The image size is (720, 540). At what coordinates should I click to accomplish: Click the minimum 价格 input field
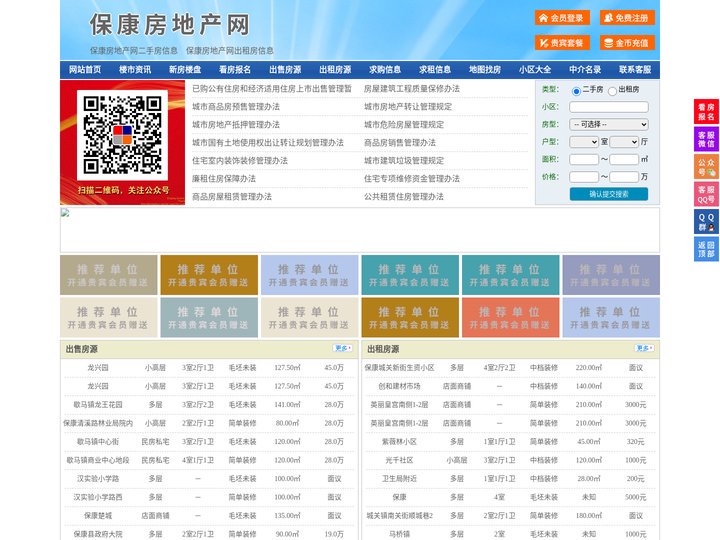pyautogui.click(x=584, y=177)
